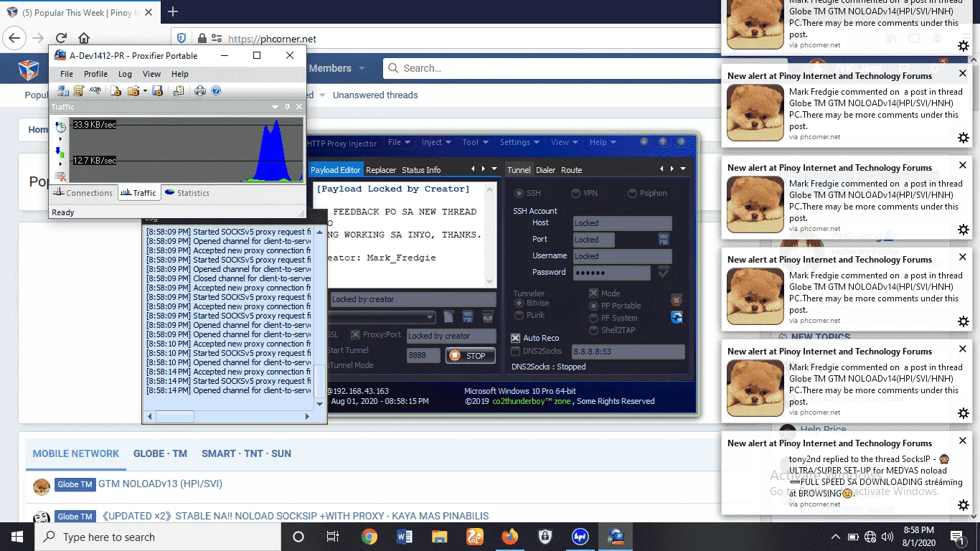Click the Open Profile folder icon in Proxifier
Screen dimensions: 980x551
133,90
